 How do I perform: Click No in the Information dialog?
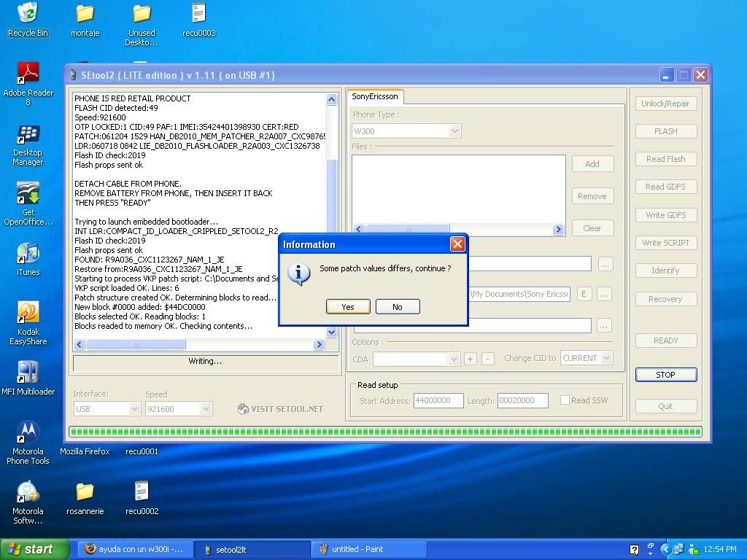[398, 307]
